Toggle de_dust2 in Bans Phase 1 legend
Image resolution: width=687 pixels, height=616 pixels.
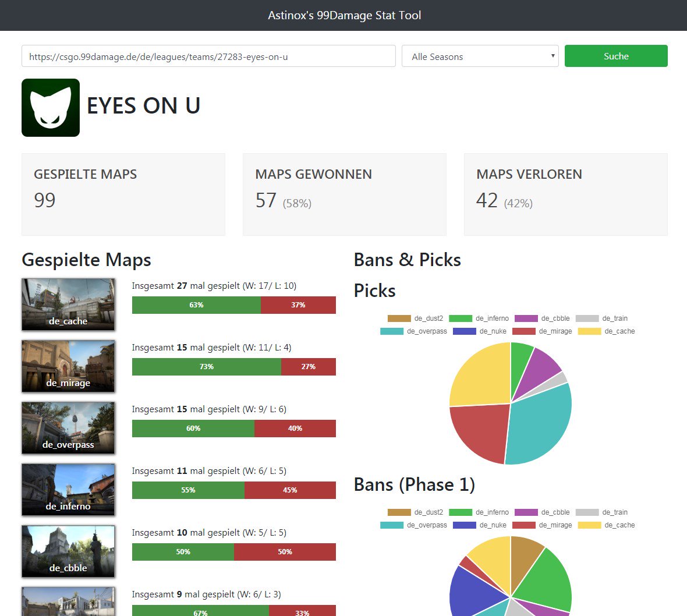click(x=415, y=512)
